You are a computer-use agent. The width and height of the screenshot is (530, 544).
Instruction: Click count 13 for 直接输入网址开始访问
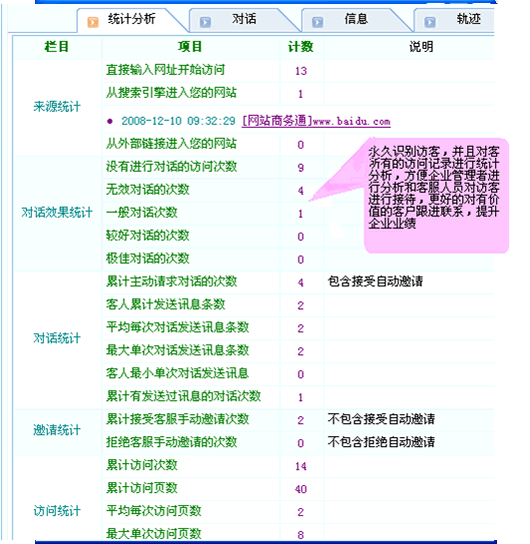[301, 71]
